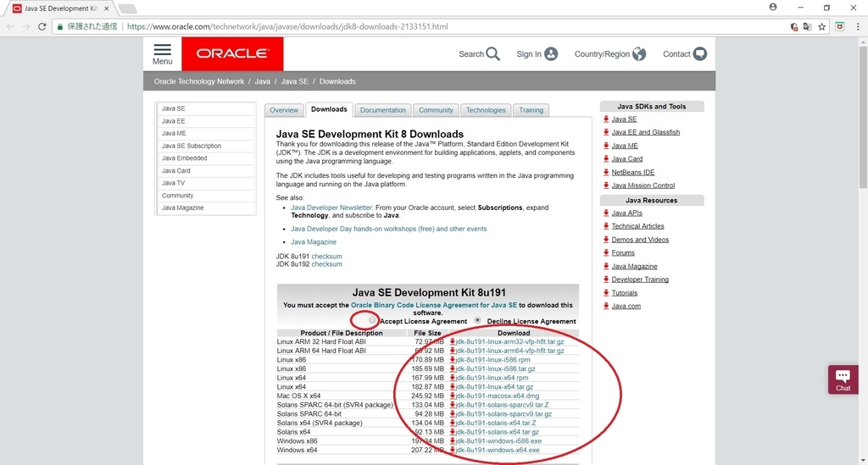The width and height of the screenshot is (868, 465).
Task: Bookmark this page with the star icon
Action: (822, 26)
